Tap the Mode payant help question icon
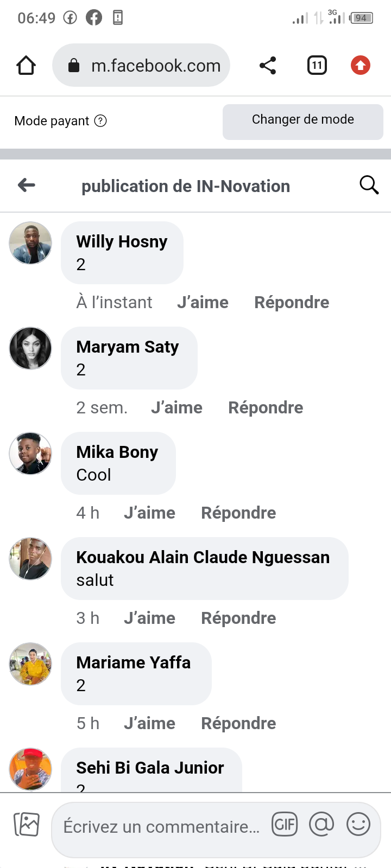The height and width of the screenshot is (868, 391). [100, 120]
